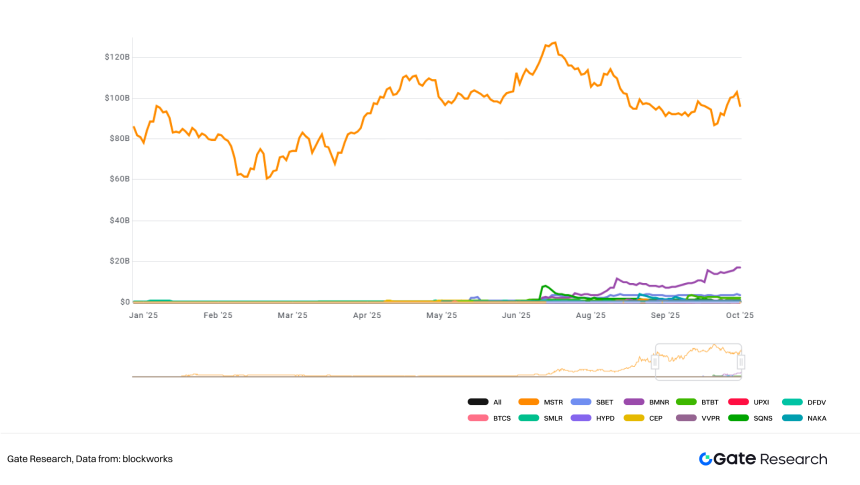Click the BTCS pink legend swatch
The height and width of the screenshot is (485, 860).
[x=478, y=418]
